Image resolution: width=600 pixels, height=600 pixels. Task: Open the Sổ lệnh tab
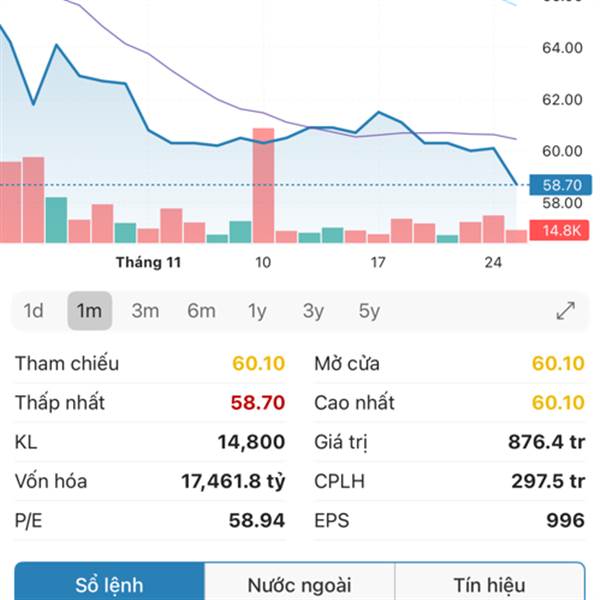click(110, 584)
